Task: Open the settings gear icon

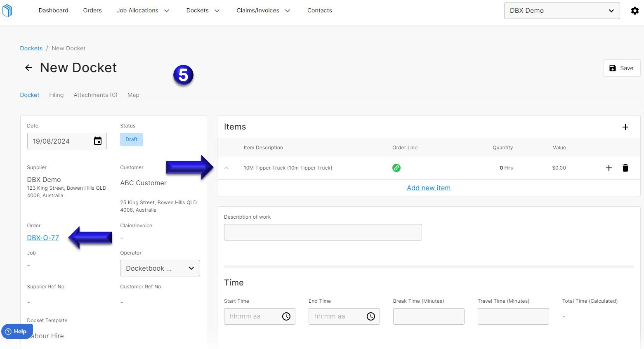Action: [635, 11]
